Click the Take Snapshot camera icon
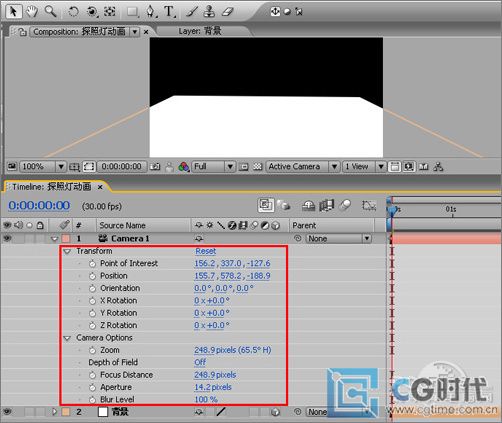 (x=155, y=166)
